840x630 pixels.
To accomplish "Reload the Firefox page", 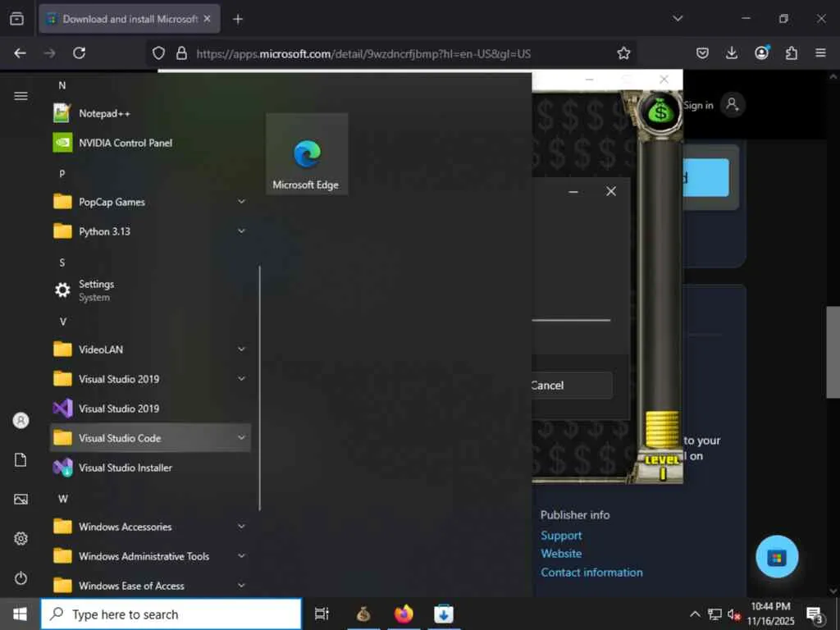I will click(80, 53).
